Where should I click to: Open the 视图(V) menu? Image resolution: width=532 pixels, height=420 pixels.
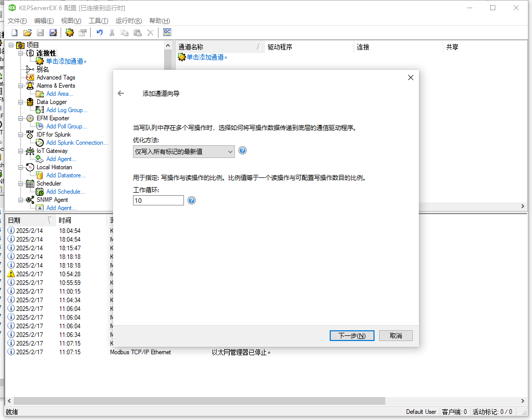point(71,21)
